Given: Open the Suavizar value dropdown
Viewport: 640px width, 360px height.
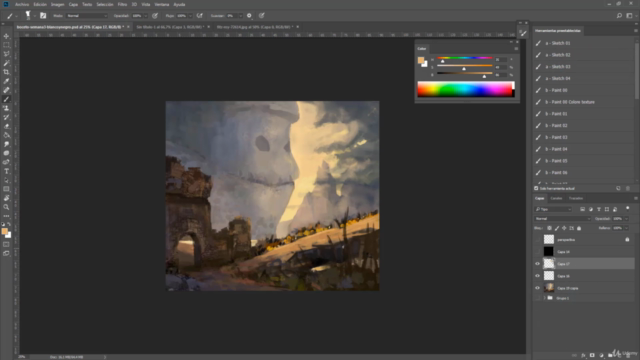Looking at the screenshot, I should [240, 16].
